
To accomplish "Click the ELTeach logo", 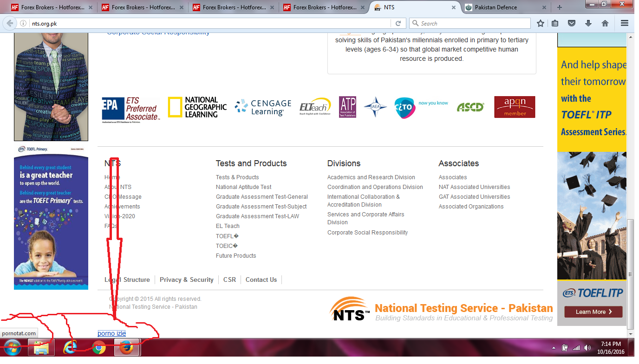I will coord(315,106).
